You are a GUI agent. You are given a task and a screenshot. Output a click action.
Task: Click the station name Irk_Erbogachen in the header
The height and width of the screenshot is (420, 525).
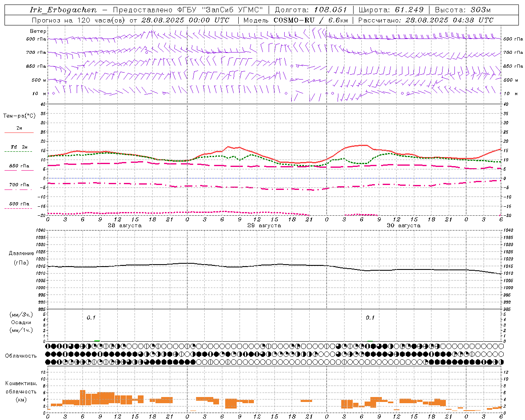point(64,10)
